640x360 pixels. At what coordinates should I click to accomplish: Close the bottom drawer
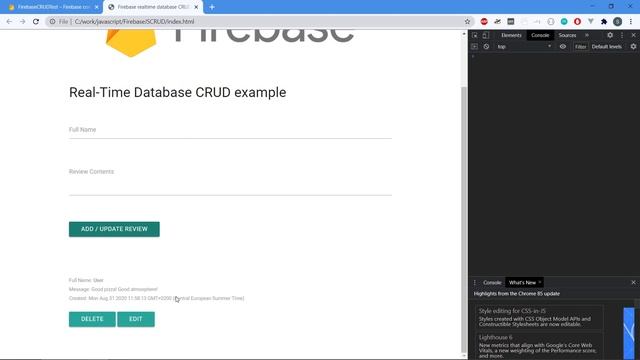pyautogui.click(x=633, y=282)
